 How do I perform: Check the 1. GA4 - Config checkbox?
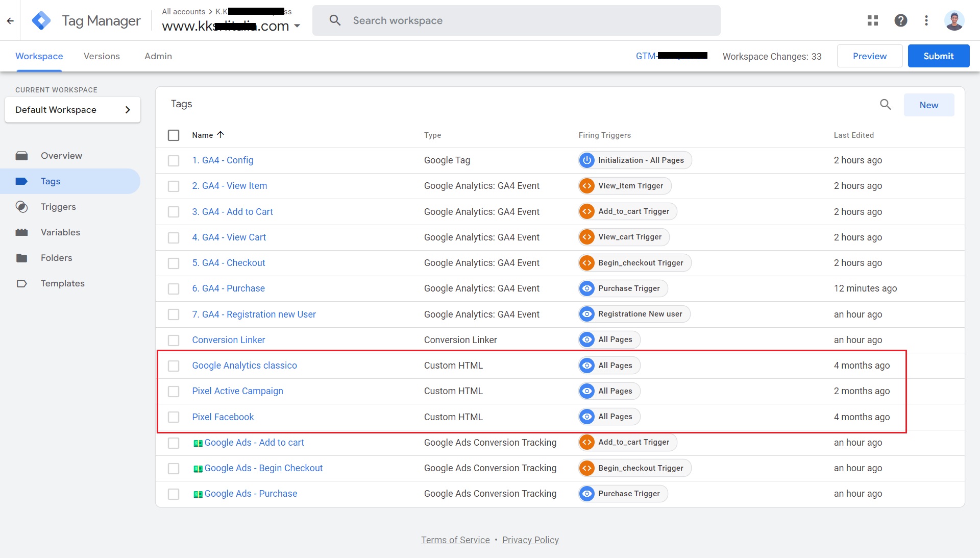[x=174, y=161]
